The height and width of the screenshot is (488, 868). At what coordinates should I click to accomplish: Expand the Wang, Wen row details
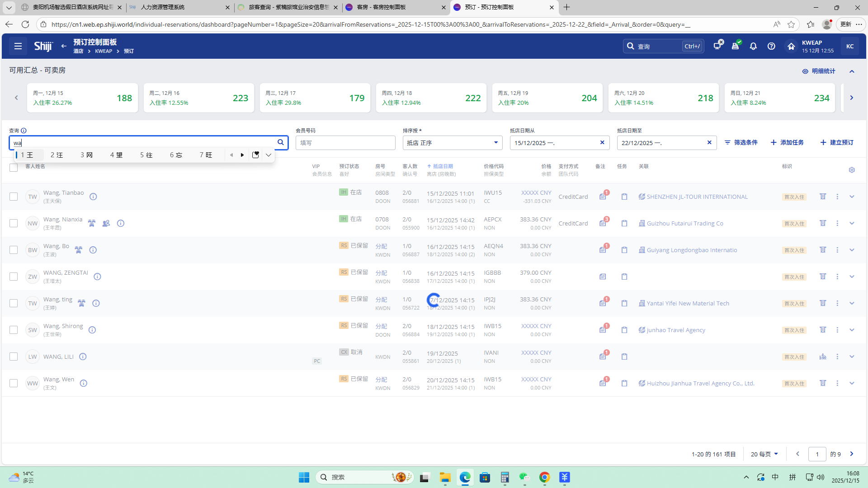[852, 383]
